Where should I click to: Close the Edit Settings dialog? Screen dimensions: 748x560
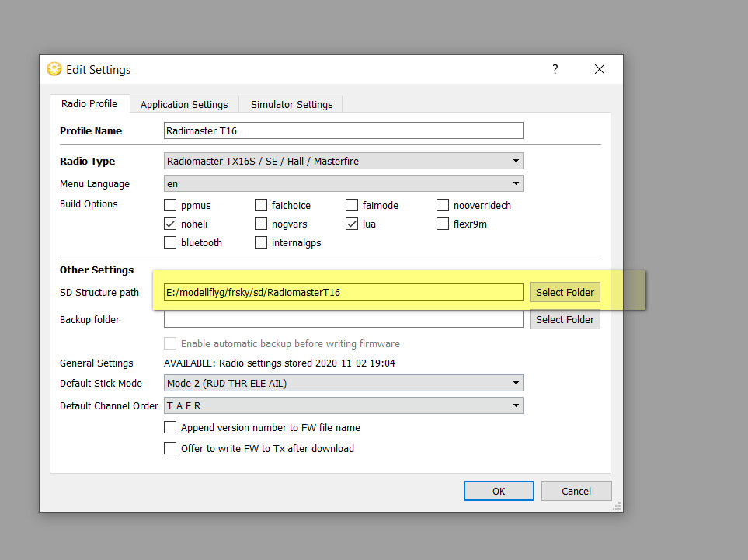[599, 69]
